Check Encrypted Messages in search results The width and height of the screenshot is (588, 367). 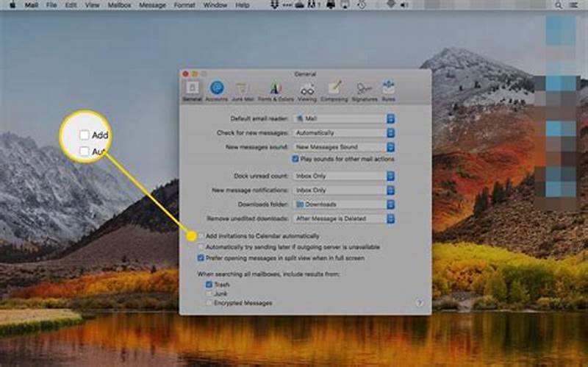209,303
